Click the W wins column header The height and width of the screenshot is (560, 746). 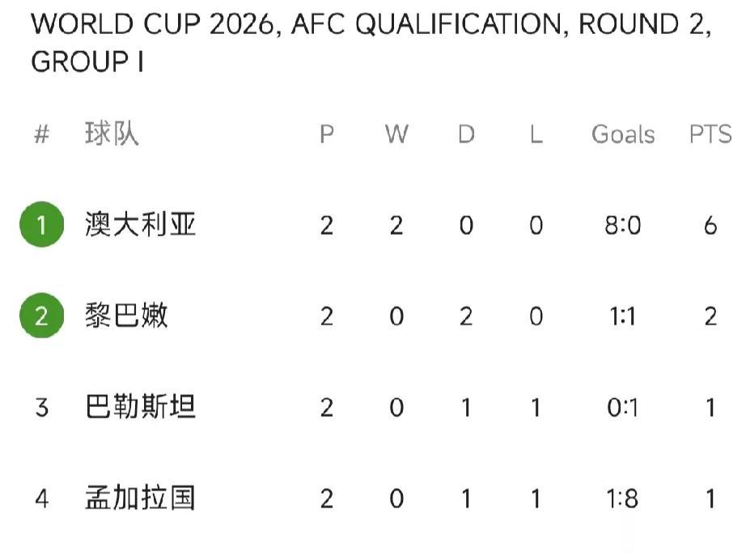396,134
